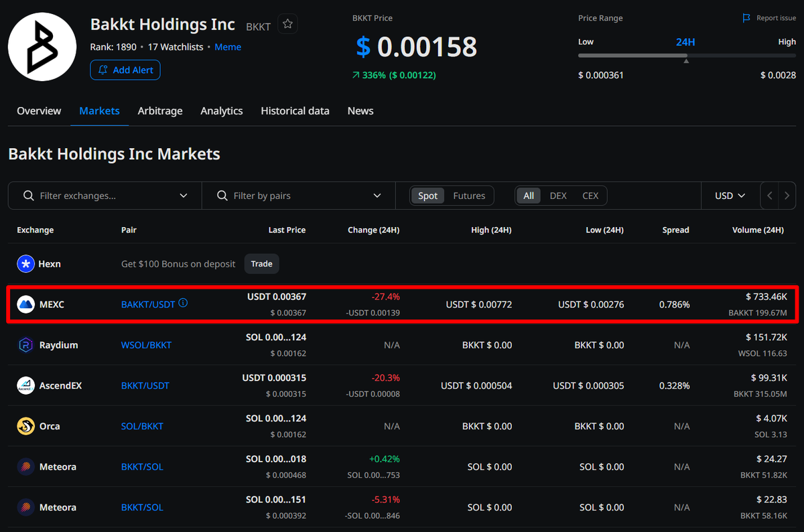804x532 pixels.
Task: Go to the Analytics tab
Action: (x=222, y=111)
